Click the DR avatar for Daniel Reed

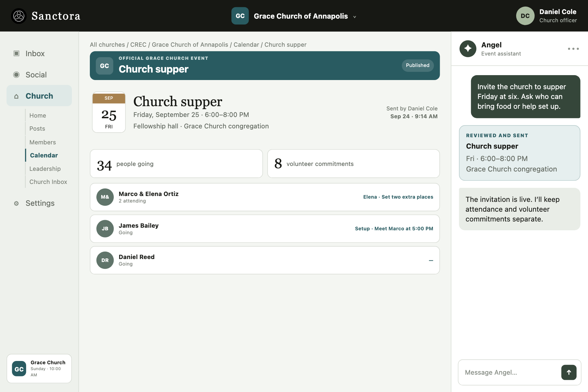(105, 260)
